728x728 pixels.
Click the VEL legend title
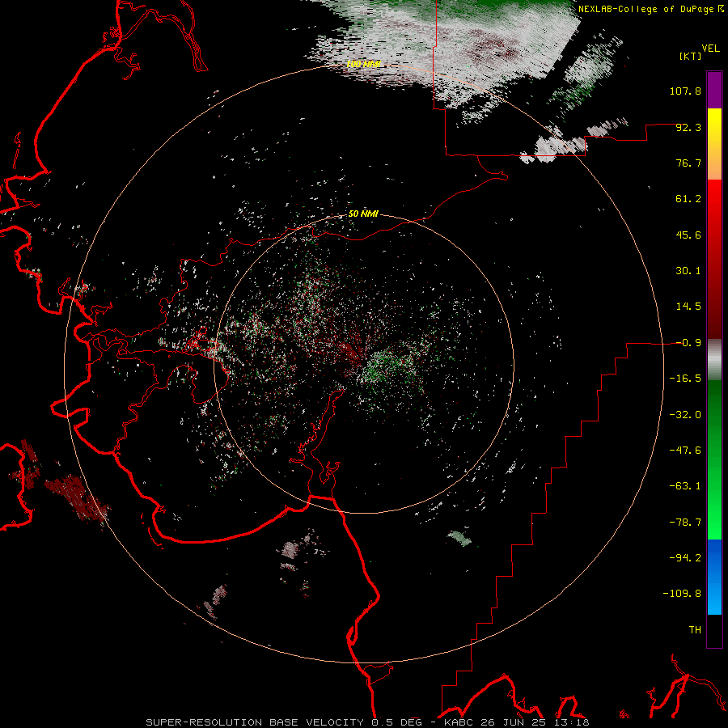click(711, 49)
